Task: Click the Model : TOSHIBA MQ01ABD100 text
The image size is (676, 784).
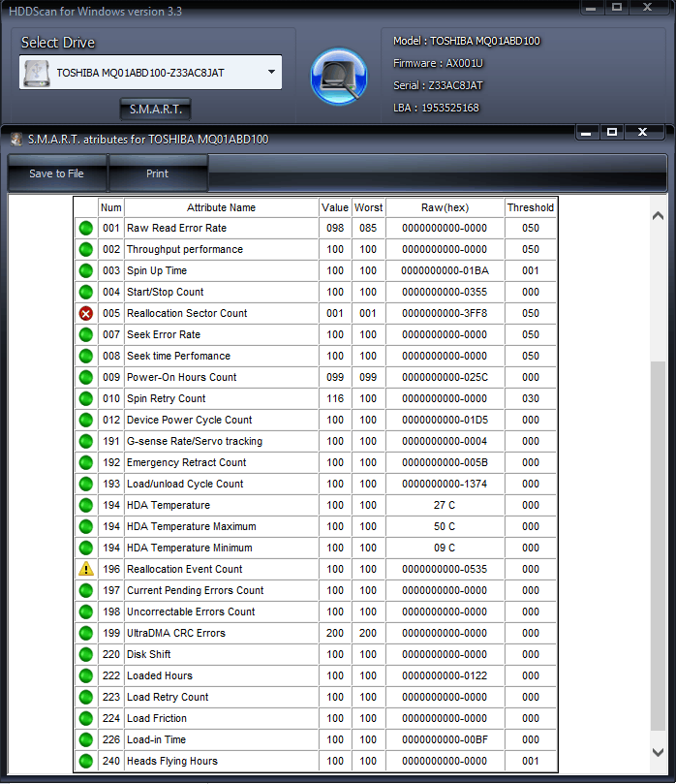Action: pos(467,41)
